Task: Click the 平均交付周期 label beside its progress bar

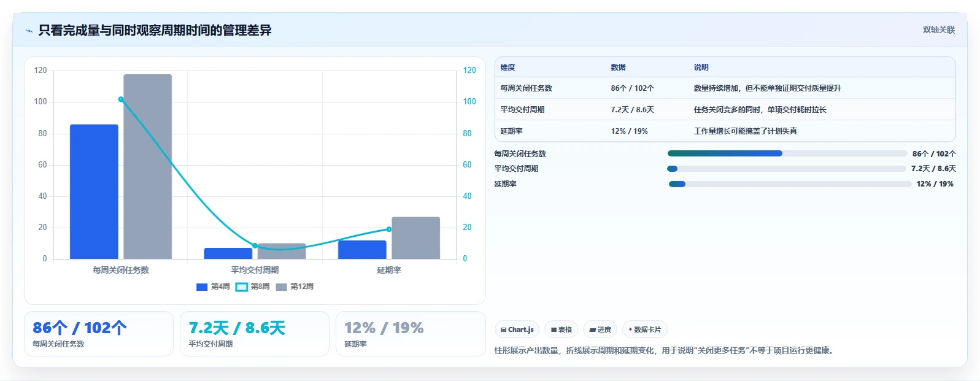Action: 517,169
